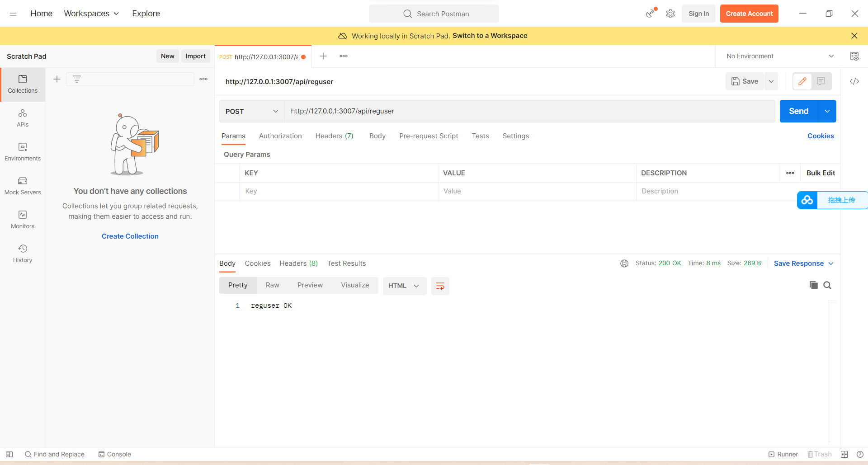Open the Pre-request Script tab
Viewport: 868px width, 465px height.
pyautogui.click(x=429, y=136)
